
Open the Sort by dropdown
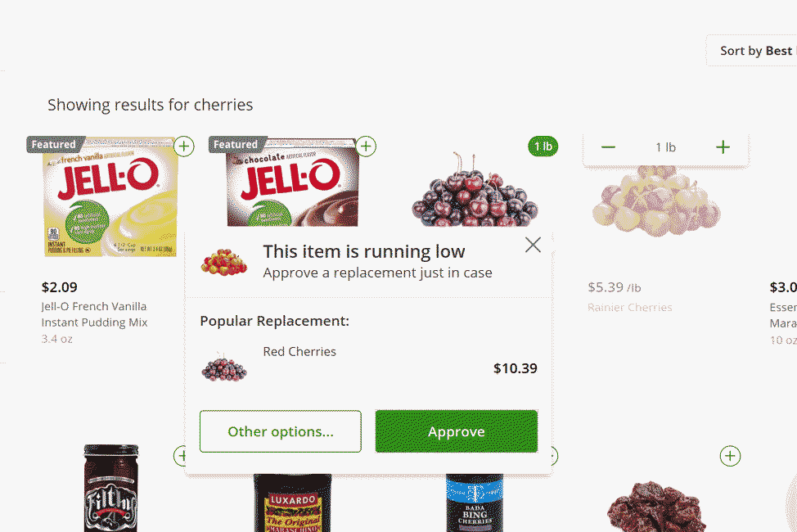coord(753,51)
